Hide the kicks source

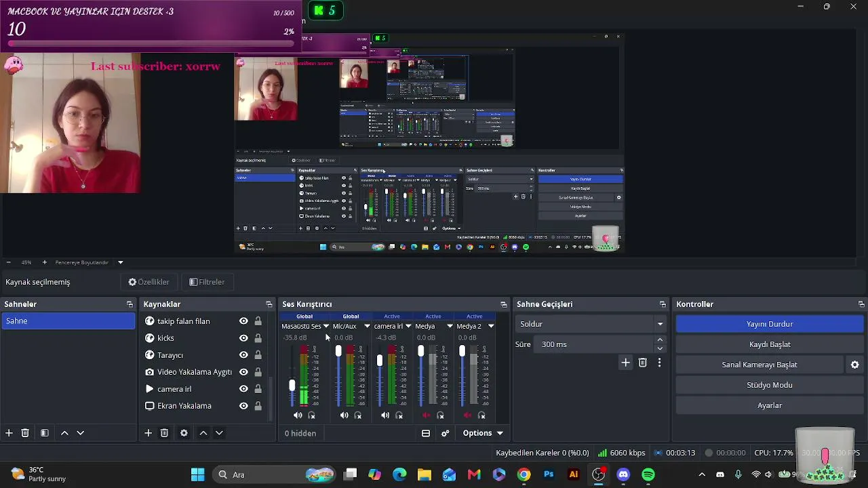pos(243,338)
